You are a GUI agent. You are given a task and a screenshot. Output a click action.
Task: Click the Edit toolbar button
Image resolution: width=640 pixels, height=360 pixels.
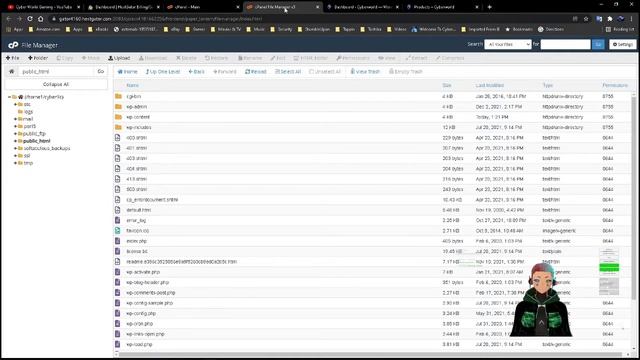(x=278, y=58)
